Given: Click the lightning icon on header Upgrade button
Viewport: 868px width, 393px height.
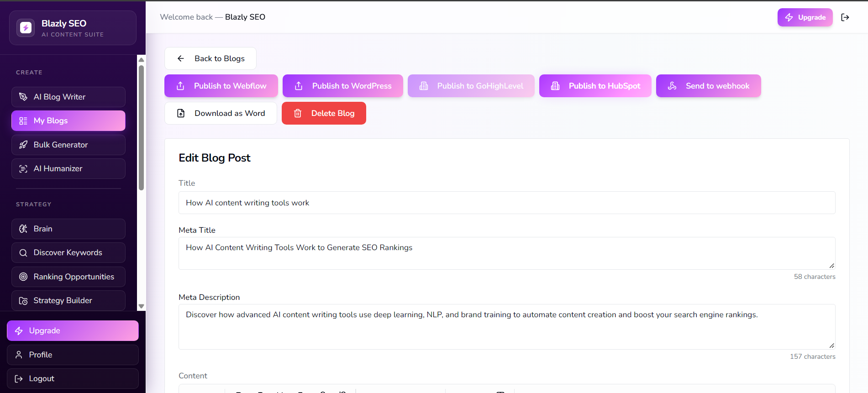Looking at the screenshot, I should tap(789, 17).
